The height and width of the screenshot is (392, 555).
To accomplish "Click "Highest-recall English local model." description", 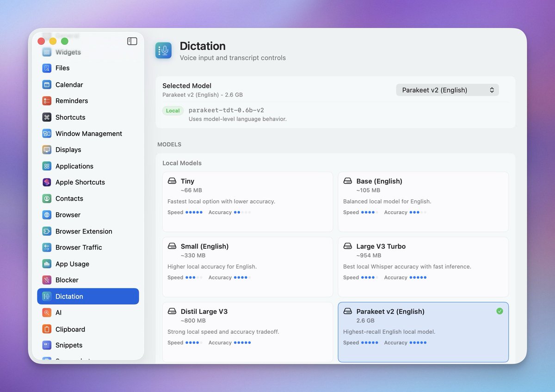I will [389, 332].
